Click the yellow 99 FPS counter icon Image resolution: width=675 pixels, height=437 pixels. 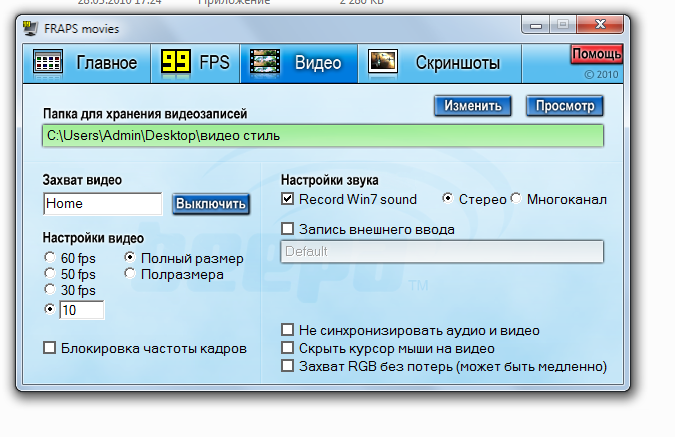coord(177,63)
